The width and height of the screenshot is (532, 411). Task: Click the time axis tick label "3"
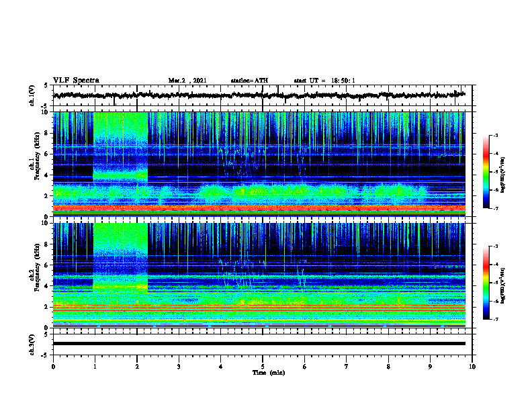(x=179, y=367)
